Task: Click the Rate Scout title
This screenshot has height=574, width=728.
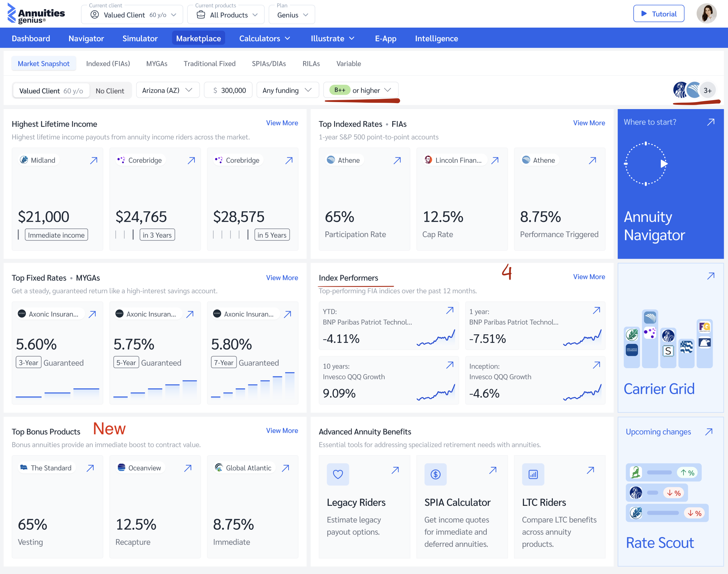Action: click(660, 543)
